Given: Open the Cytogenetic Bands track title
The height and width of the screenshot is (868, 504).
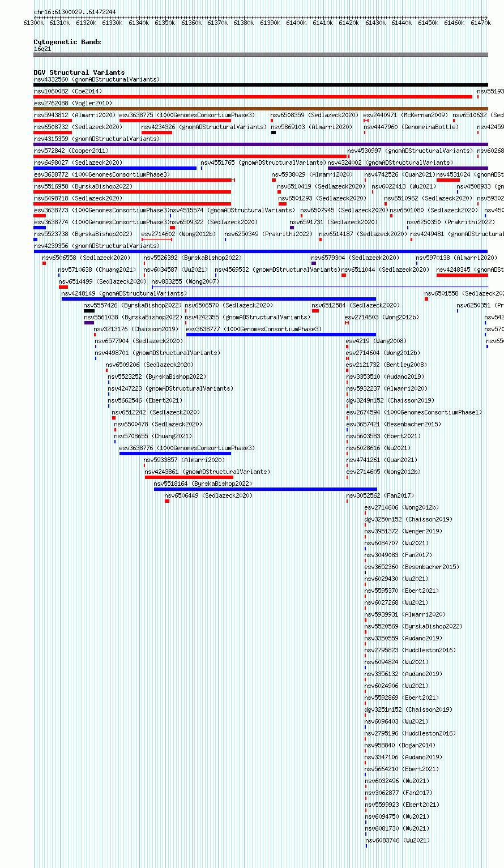Looking at the screenshot, I should tap(67, 42).
